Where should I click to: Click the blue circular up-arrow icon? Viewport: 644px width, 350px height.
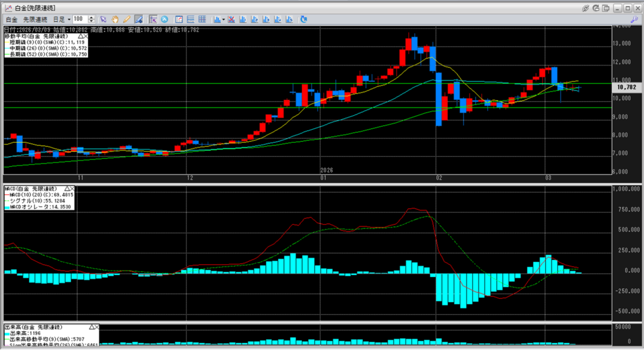[x=164, y=20]
